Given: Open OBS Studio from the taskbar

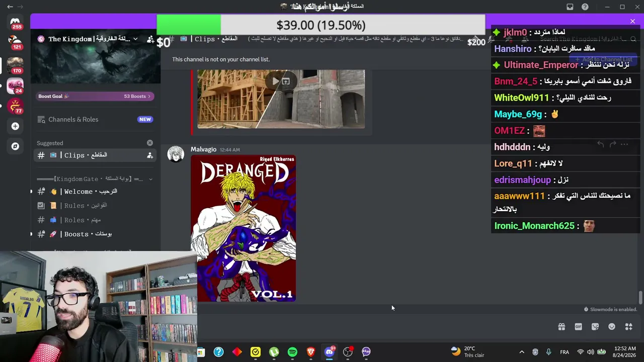Looking at the screenshot, I should pyautogui.click(x=348, y=352).
